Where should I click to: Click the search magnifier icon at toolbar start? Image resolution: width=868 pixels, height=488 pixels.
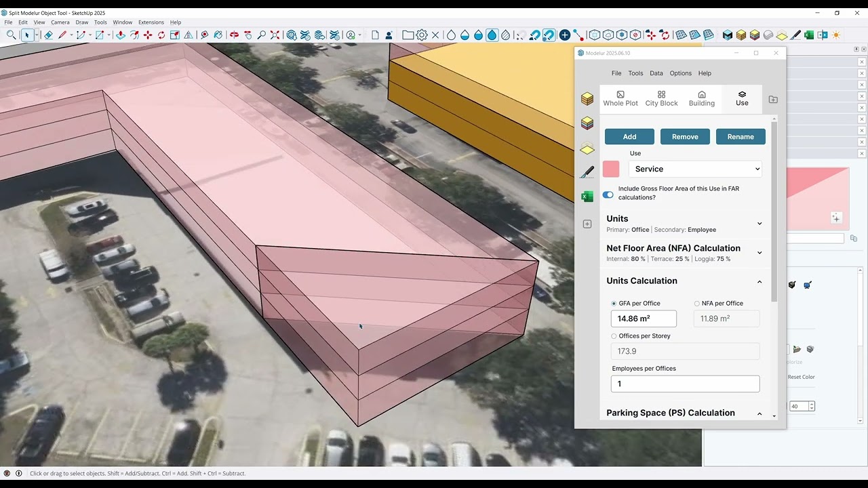[x=11, y=35]
